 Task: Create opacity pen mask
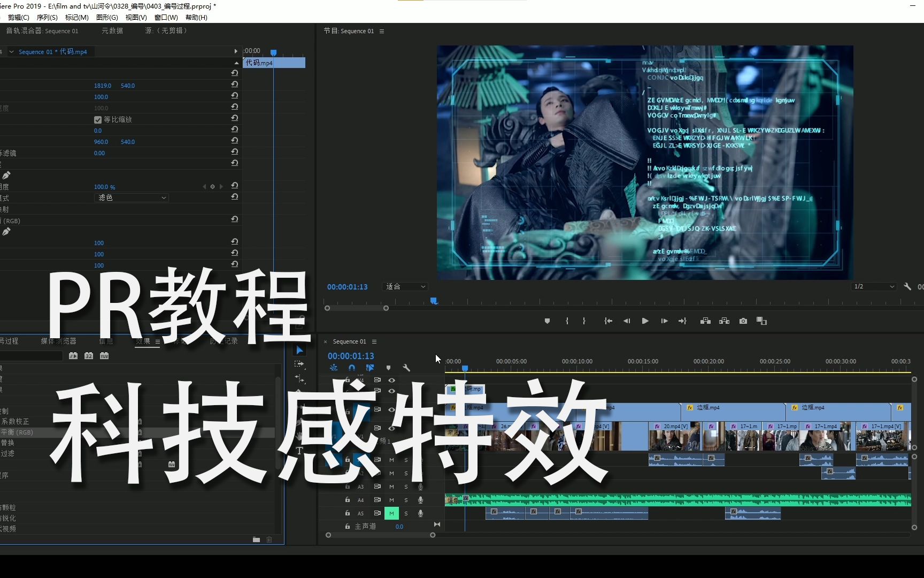coord(6,176)
